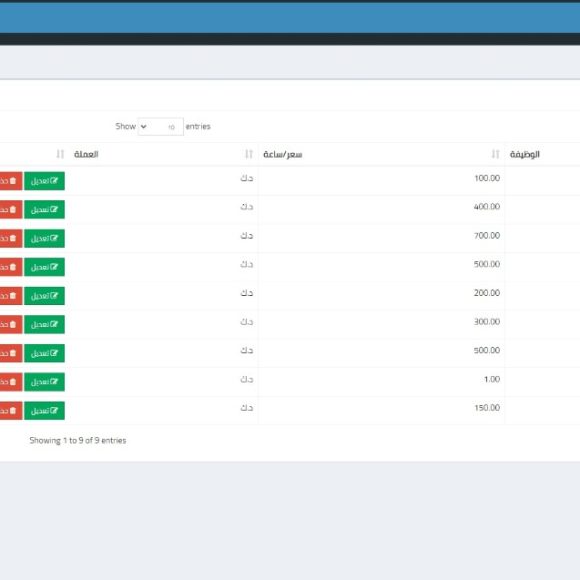The image size is (580, 580).
Task: Edit the 400.00 row with its تعديل button
Action: pos(44,209)
